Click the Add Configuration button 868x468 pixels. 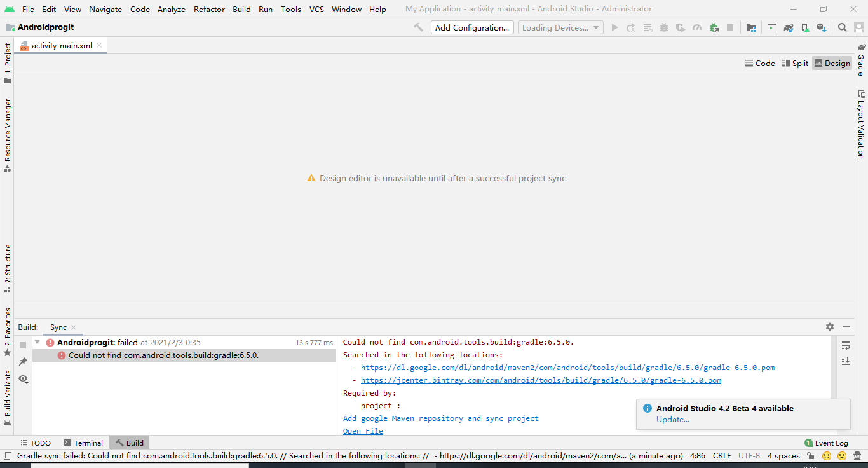coord(472,27)
